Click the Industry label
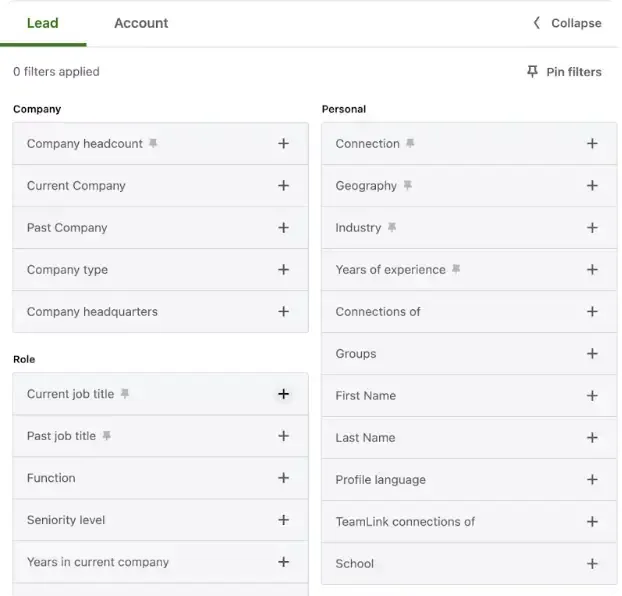622x596 pixels. [x=358, y=228]
